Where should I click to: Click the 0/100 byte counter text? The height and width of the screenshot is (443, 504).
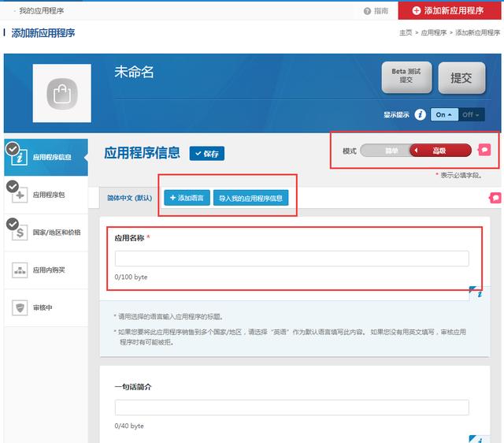coord(131,277)
